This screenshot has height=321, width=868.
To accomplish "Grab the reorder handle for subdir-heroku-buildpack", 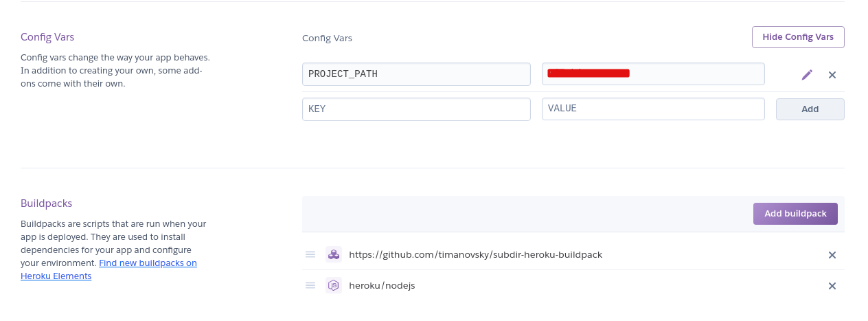I will (x=310, y=254).
